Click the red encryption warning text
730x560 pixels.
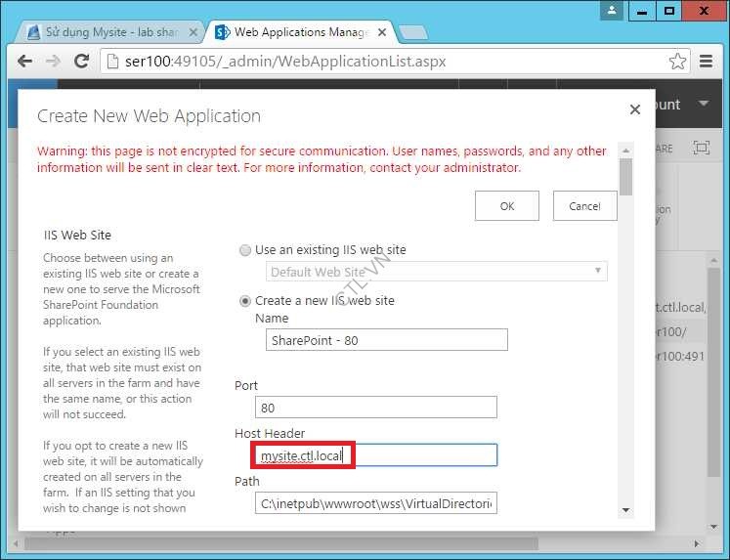click(322, 159)
